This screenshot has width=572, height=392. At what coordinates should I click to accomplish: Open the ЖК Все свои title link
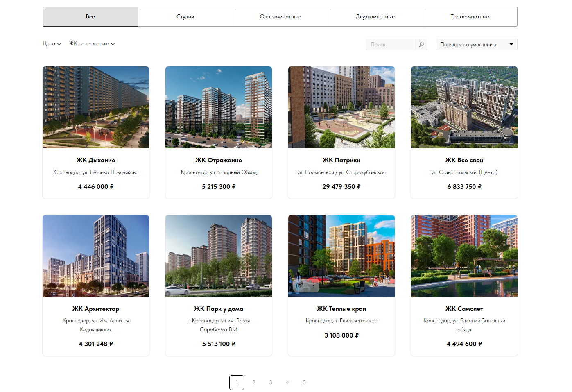pos(464,160)
